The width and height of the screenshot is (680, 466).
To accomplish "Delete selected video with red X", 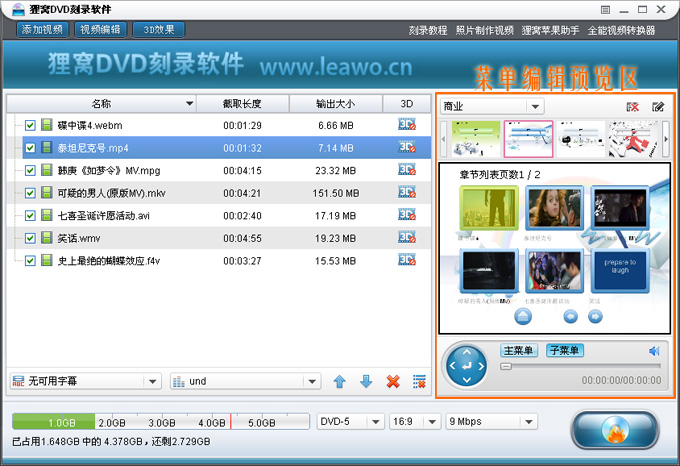I will coord(393,381).
